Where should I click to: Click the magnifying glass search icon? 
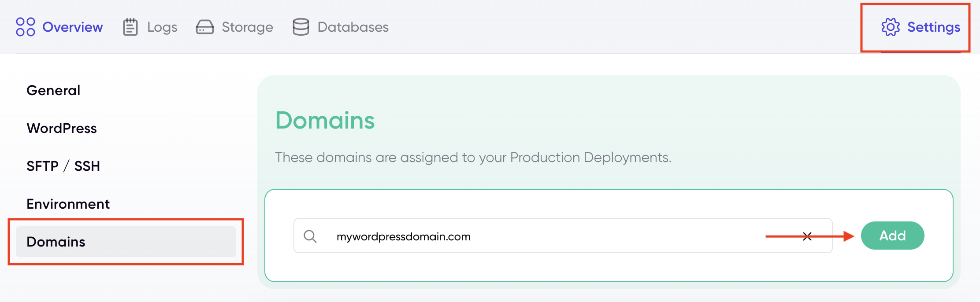coord(311,236)
